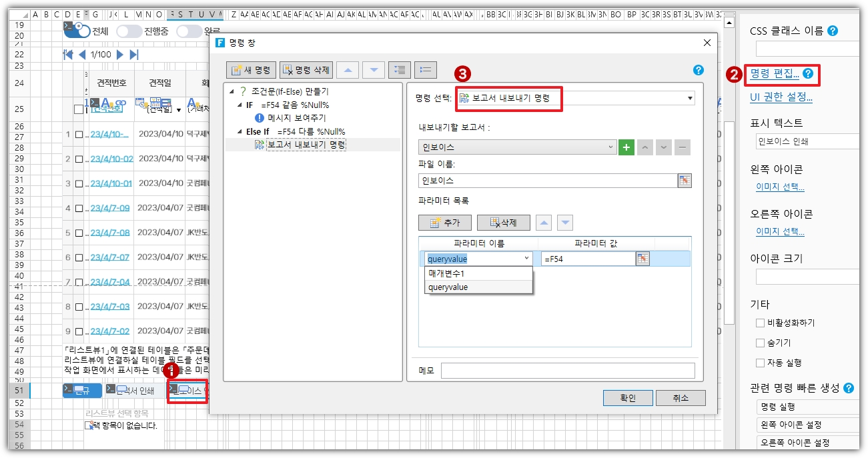Click the green plus button beside 인보이스 report

626,147
